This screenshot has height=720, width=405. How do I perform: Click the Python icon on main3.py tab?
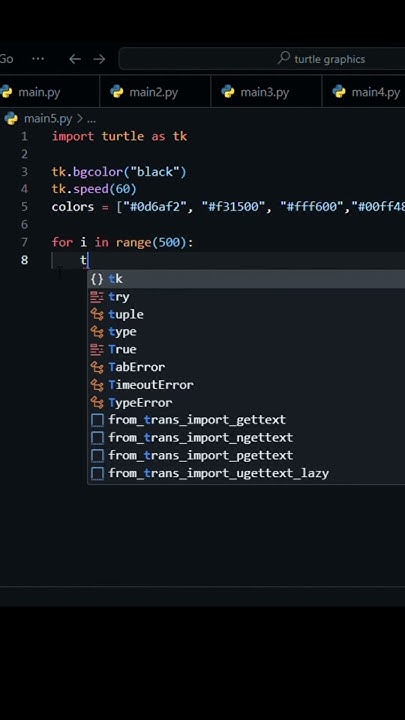tap(228, 92)
